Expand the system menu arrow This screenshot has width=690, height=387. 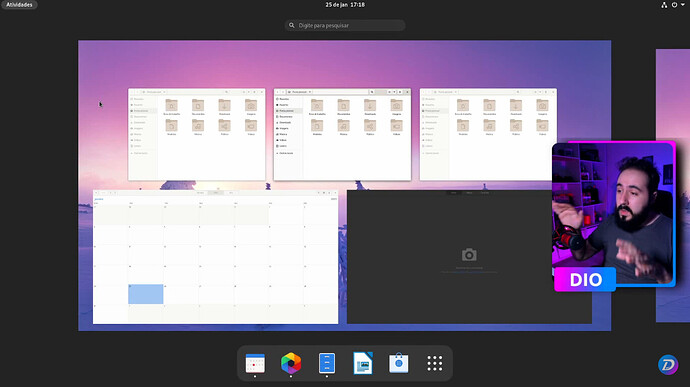(x=683, y=5)
